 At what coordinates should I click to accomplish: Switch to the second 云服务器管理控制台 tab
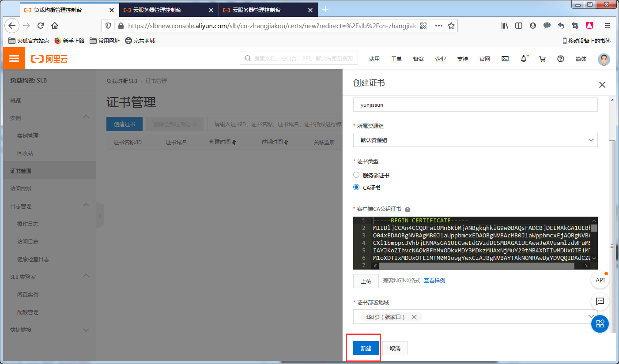268,10
